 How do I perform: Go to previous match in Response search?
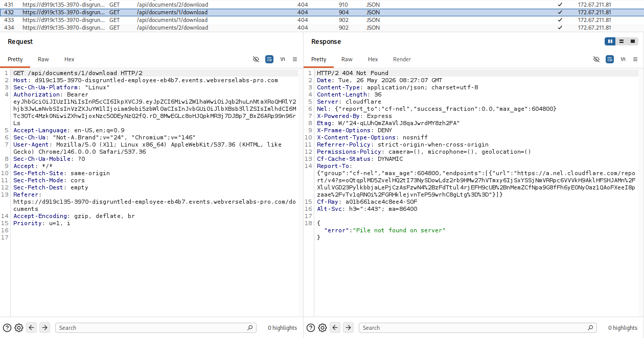click(x=335, y=328)
